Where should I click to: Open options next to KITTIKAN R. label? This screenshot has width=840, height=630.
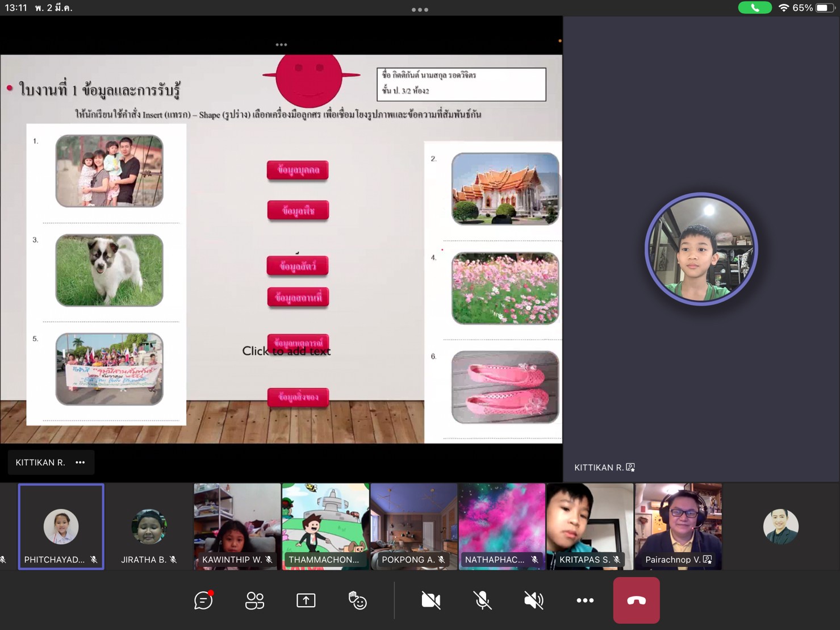click(80, 462)
